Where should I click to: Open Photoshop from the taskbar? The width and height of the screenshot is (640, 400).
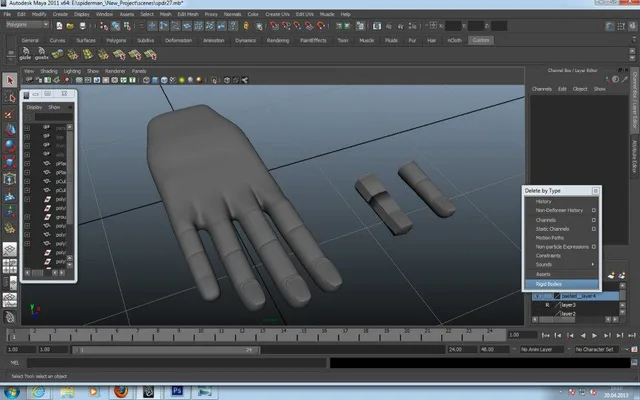click(177, 391)
